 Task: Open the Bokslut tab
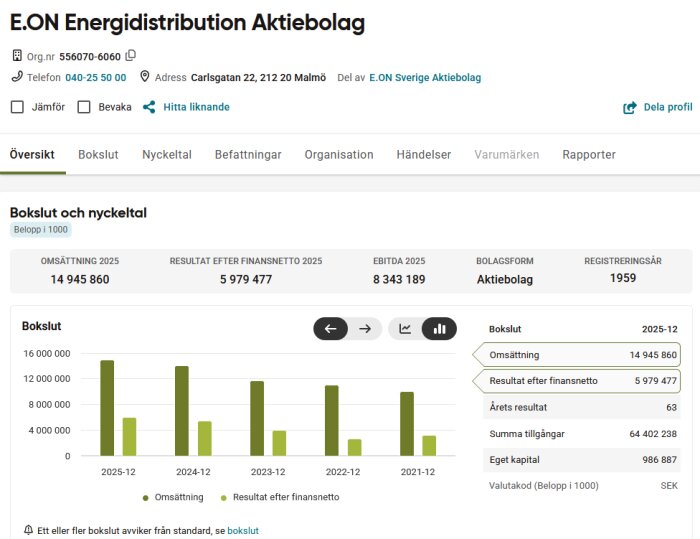pos(98,155)
